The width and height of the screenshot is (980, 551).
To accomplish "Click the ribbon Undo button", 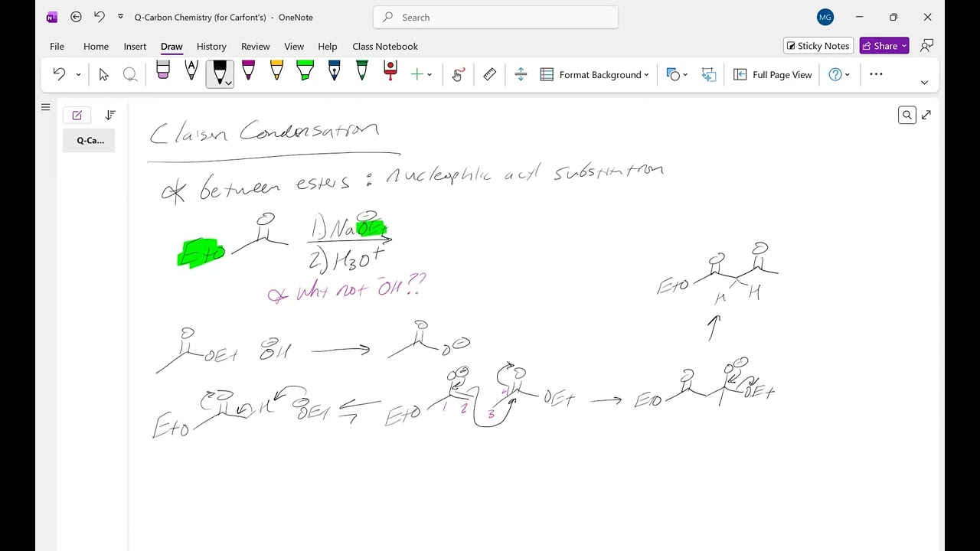I will point(59,74).
